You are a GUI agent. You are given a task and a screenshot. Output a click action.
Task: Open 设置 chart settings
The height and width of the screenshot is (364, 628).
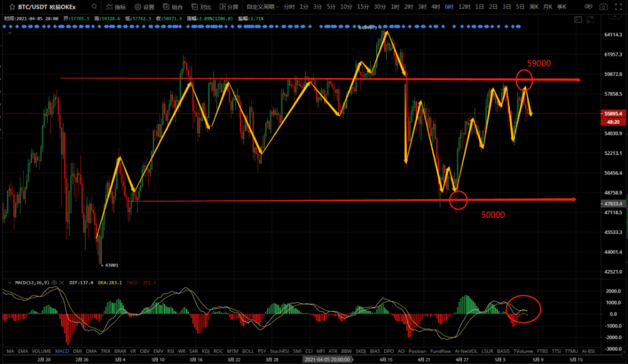tap(144, 7)
